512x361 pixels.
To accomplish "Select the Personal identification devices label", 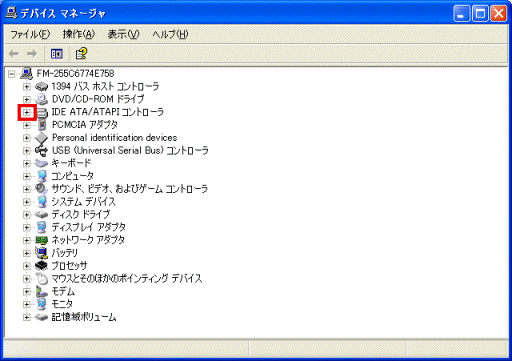I will (114, 138).
